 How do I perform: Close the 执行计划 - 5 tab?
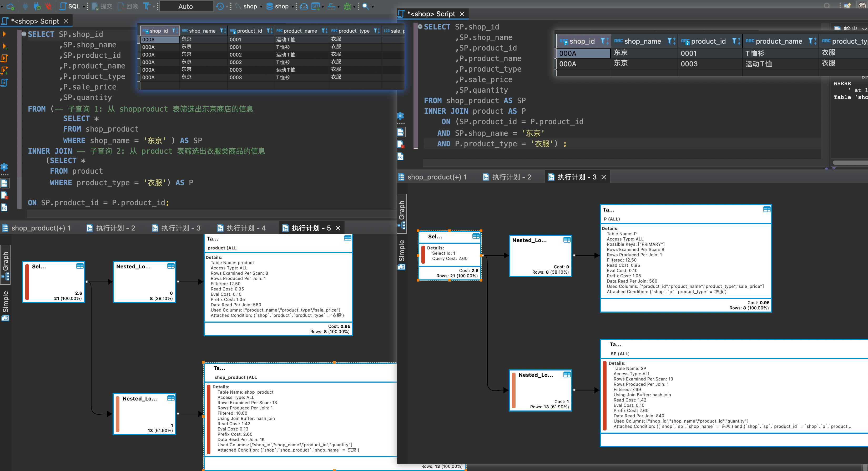pyautogui.click(x=338, y=228)
